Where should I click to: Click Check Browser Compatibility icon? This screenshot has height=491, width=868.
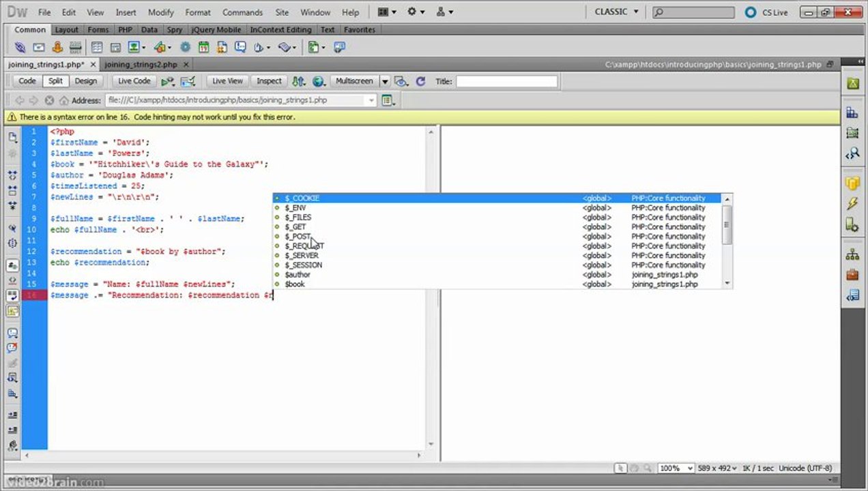click(188, 81)
